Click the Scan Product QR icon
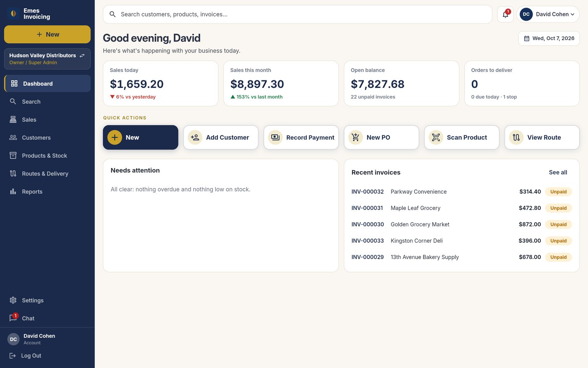Viewport: 588px width, 368px height. tap(436, 138)
